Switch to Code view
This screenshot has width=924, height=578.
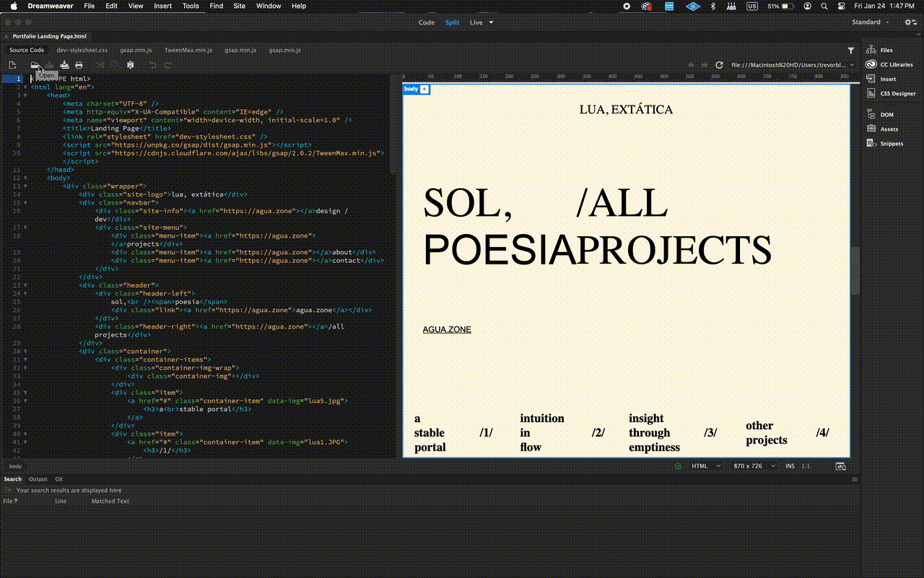click(x=427, y=22)
